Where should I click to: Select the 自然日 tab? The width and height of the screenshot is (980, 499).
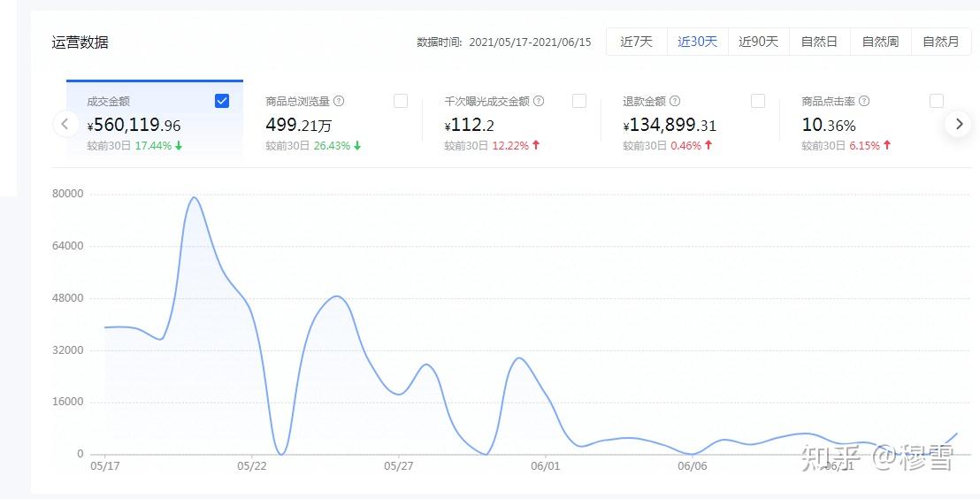[819, 42]
